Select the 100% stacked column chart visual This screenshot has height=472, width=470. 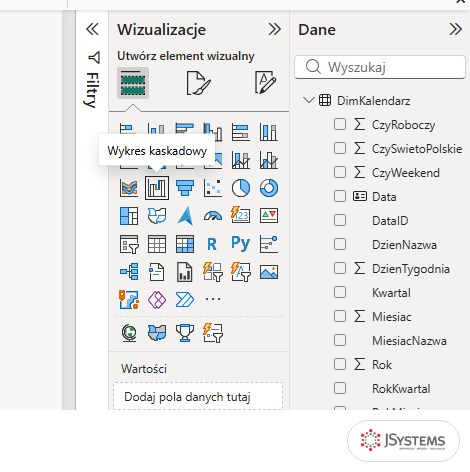(269, 132)
